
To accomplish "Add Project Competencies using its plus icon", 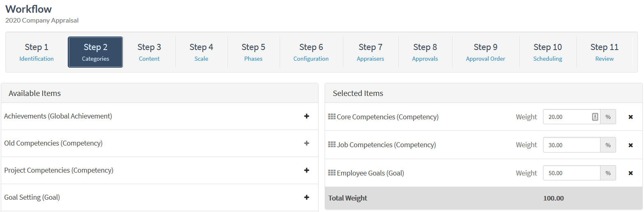I will pyautogui.click(x=307, y=170).
